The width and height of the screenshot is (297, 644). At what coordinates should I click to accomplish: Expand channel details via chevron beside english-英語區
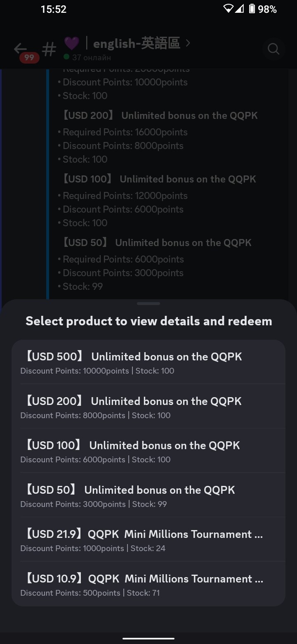pyautogui.click(x=188, y=43)
